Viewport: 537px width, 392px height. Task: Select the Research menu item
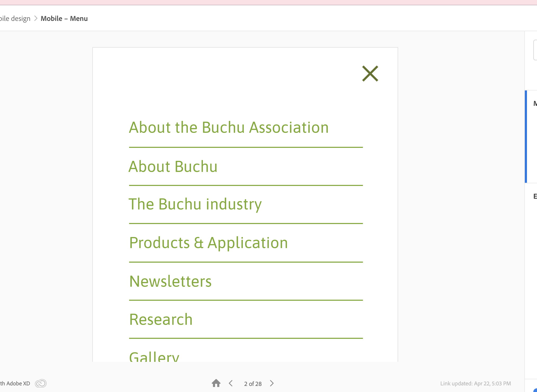coord(161,319)
